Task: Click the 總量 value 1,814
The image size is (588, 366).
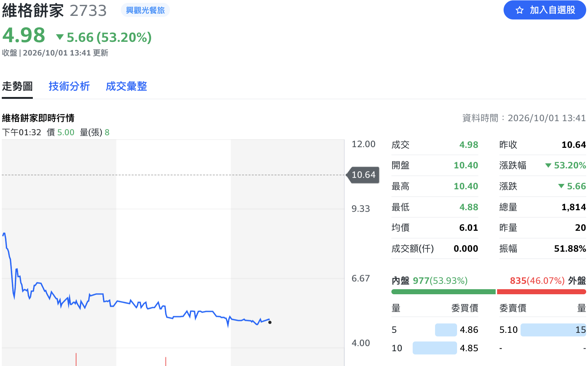Action: [x=574, y=207]
